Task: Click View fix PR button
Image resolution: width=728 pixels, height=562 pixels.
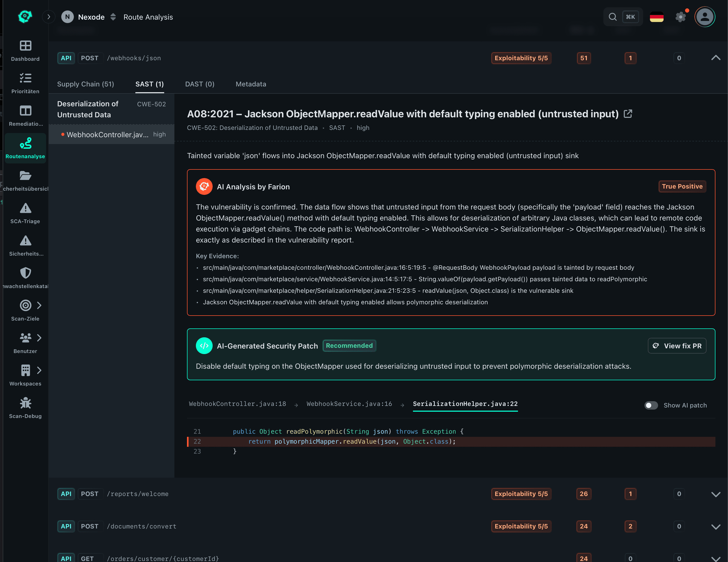Action: 677,346
